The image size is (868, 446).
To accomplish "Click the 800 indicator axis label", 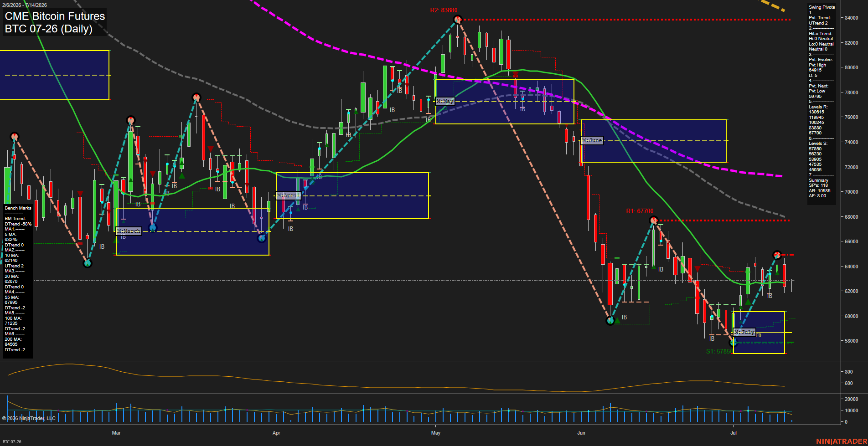I will click(x=848, y=372).
